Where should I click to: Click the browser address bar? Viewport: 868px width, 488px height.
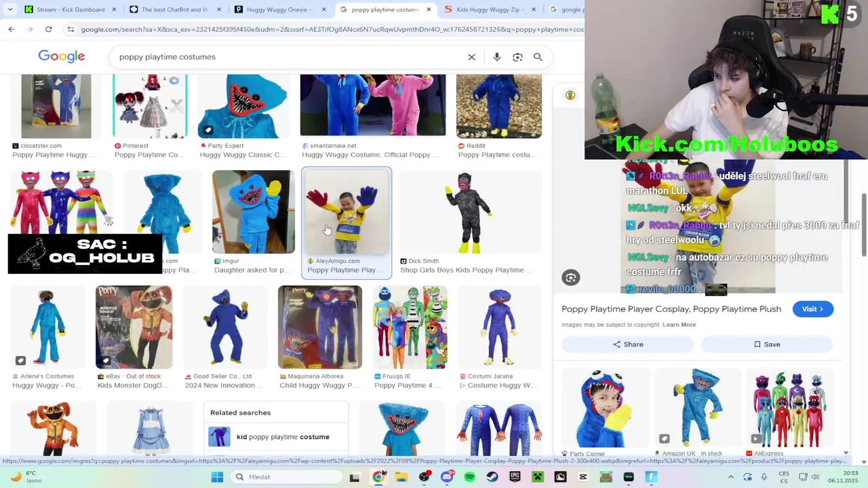pyautogui.click(x=331, y=29)
